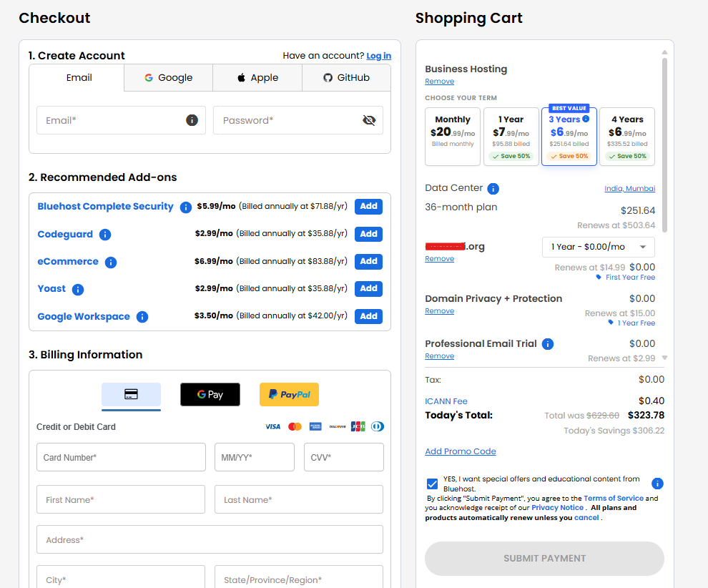708x588 pixels.
Task: Click the Submit Payment button
Action: (544, 558)
